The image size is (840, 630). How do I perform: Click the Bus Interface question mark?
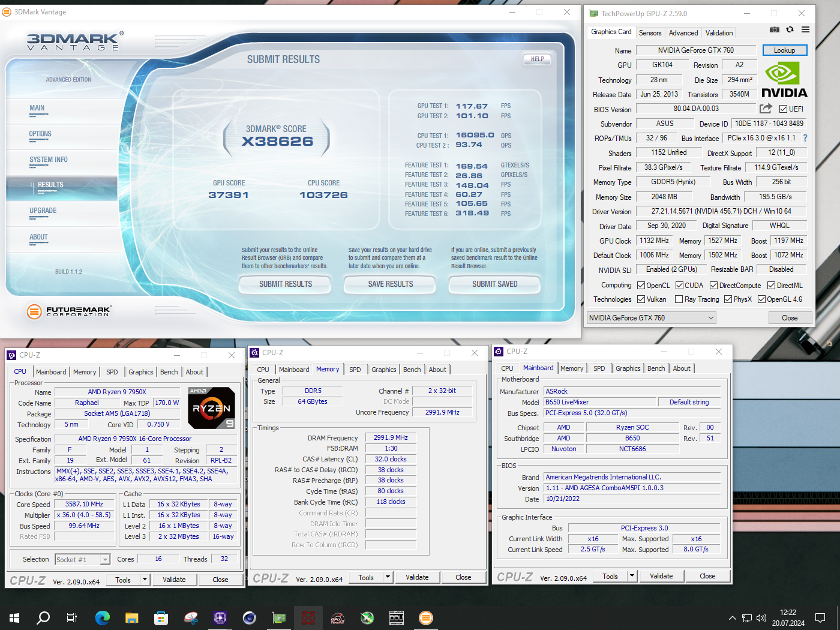[805, 138]
